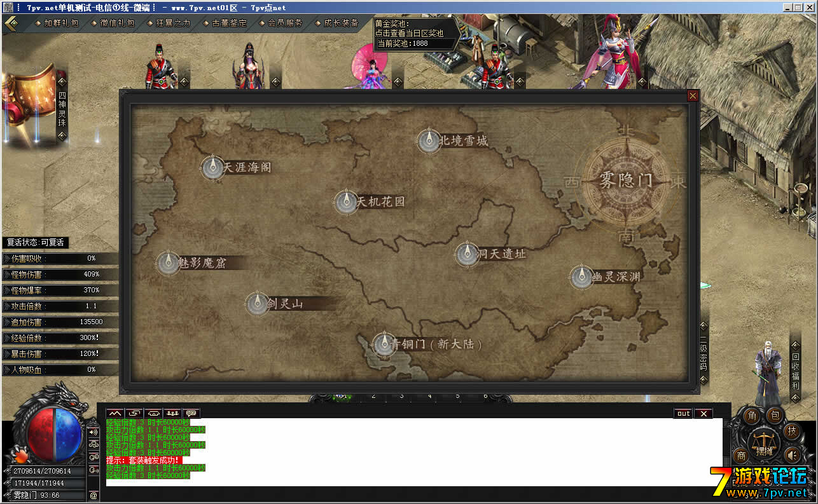Image resolution: width=818 pixels, height=504 pixels.
Task: Click the MP value 171944/171944
Action: pyautogui.click(x=39, y=484)
